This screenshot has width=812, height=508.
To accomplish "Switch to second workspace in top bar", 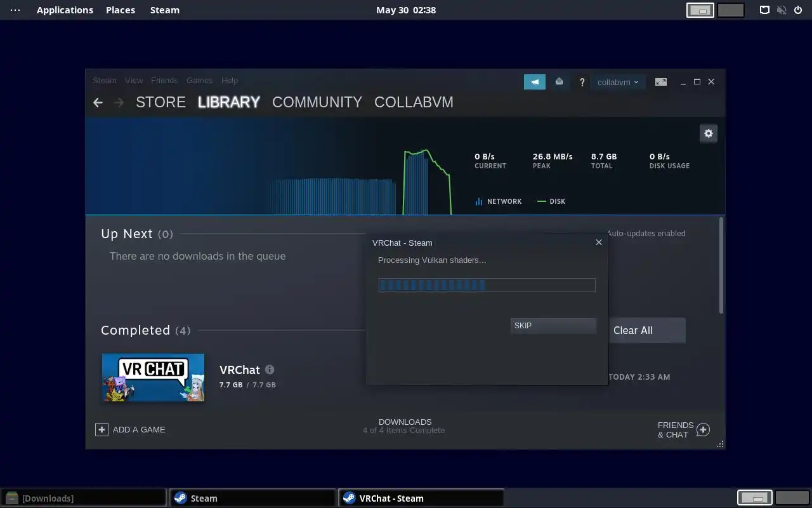I will point(731,10).
